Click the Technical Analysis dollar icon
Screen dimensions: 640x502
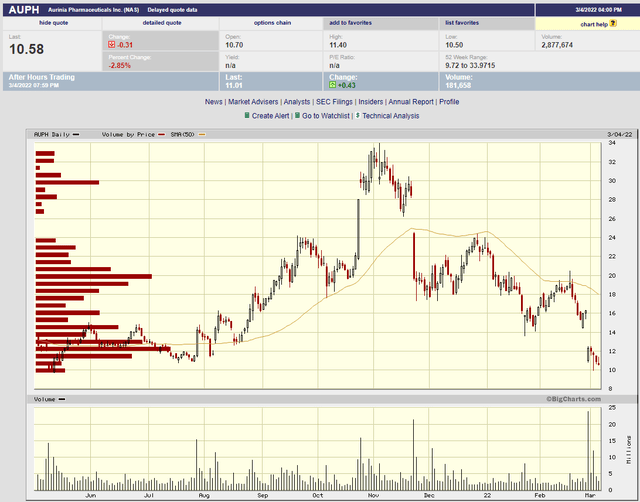(x=358, y=116)
